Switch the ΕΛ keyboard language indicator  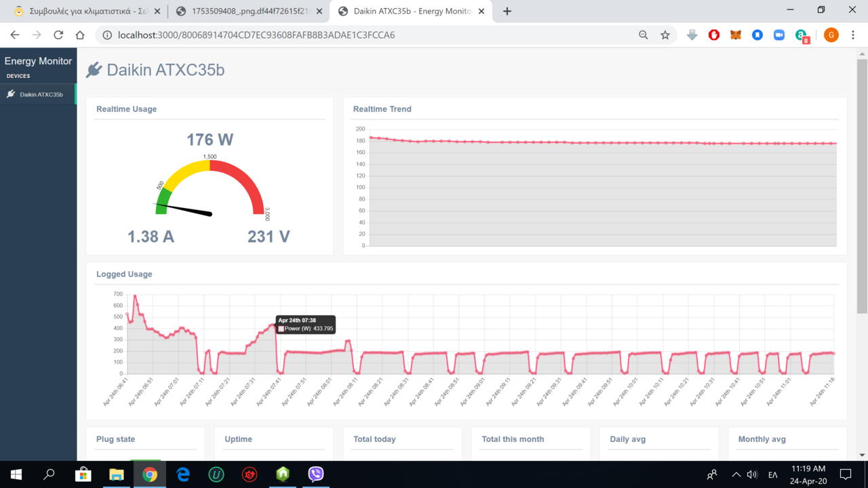[772, 474]
